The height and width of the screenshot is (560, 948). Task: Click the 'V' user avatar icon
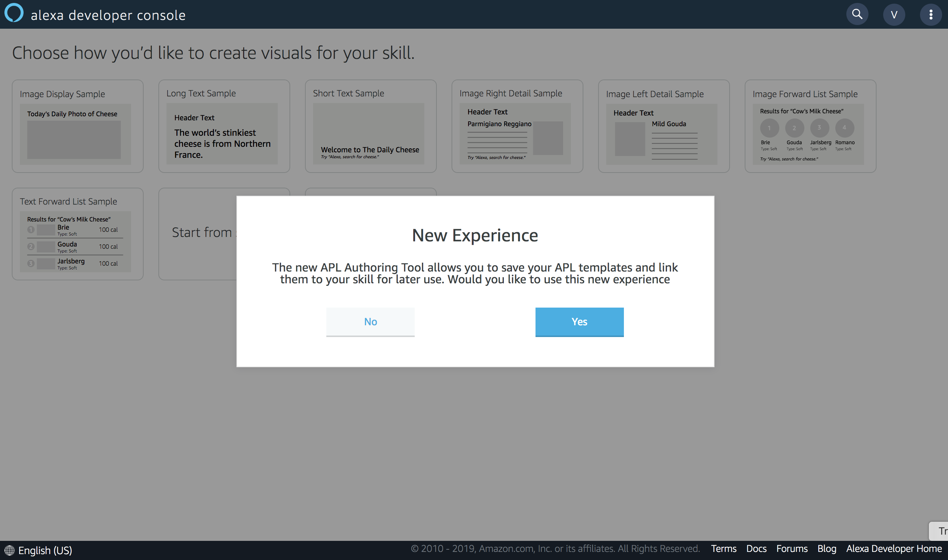click(x=894, y=14)
